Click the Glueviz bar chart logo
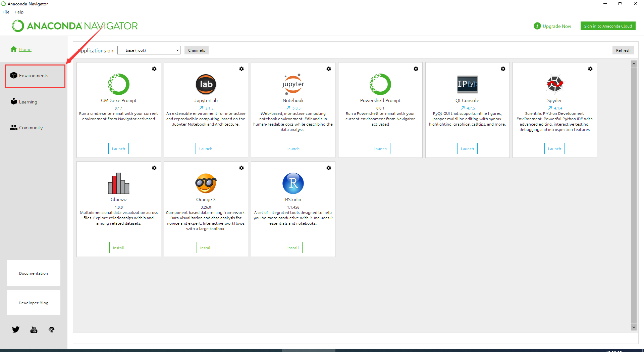The width and height of the screenshot is (644, 352). (119, 183)
